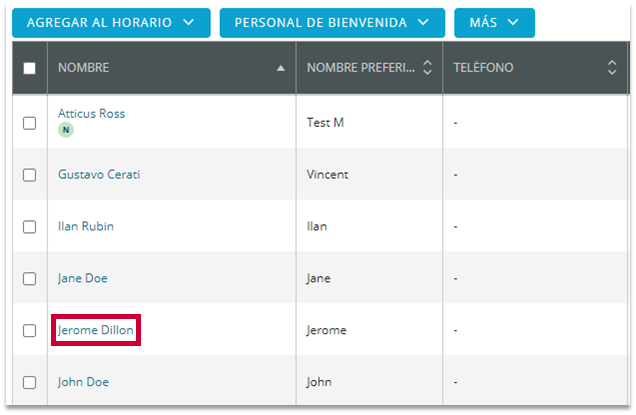This screenshot has height=415, width=636.
Task: Click the Jerome Dillon name link
Action: click(95, 330)
